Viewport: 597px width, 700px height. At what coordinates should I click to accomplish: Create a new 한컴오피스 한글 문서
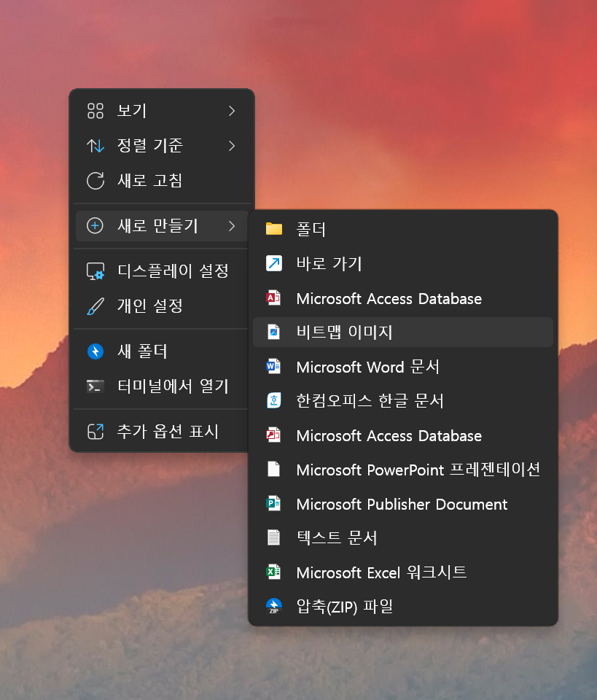(x=403, y=400)
